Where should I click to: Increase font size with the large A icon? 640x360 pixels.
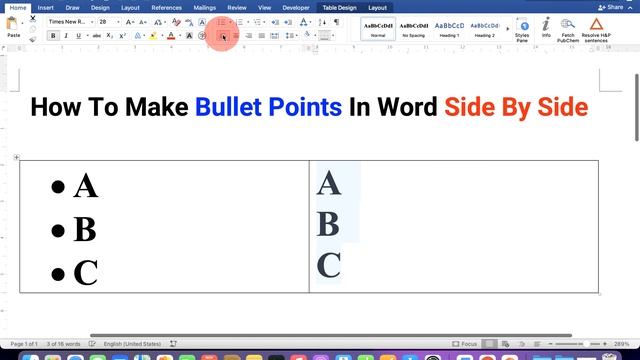pyautogui.click(x=130, y=22)
